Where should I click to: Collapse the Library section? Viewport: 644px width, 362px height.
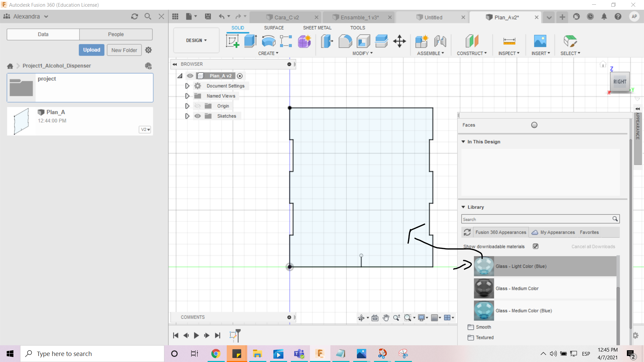[x=463, y=207]
